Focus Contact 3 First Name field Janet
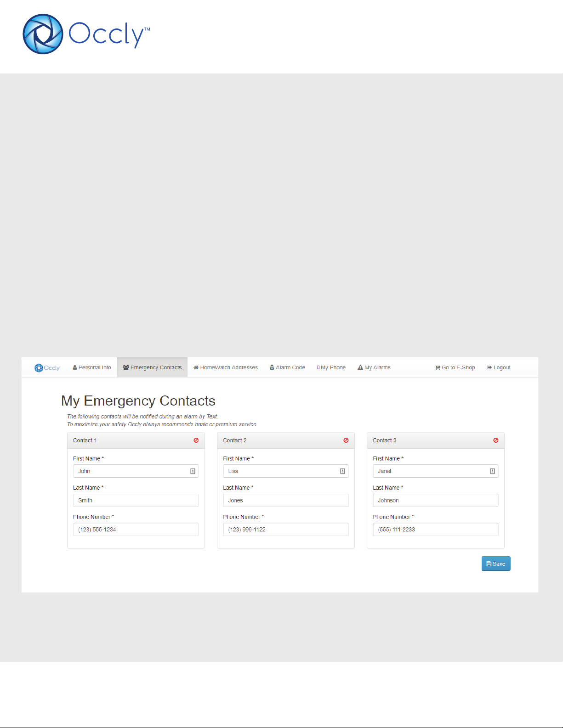The image size is (563, 728). 436,471
